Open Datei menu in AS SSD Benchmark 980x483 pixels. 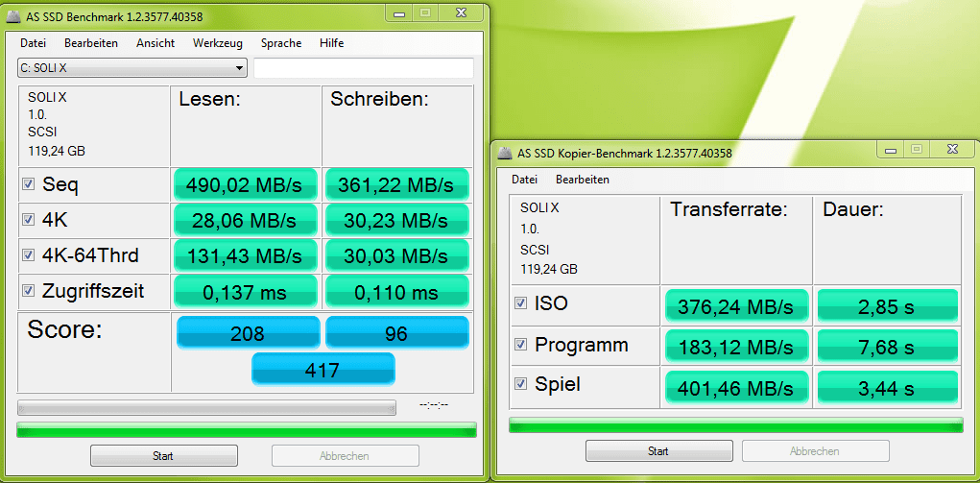tap(34, 43)
